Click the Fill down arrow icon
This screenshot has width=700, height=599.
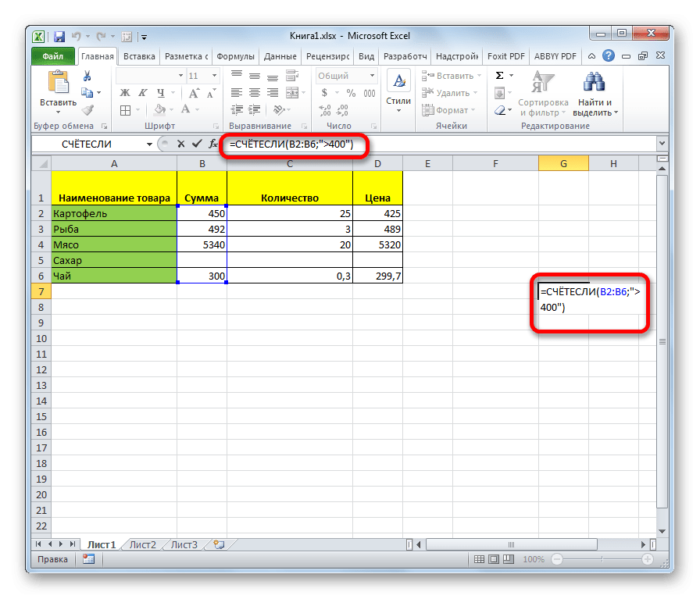point(499,93)
